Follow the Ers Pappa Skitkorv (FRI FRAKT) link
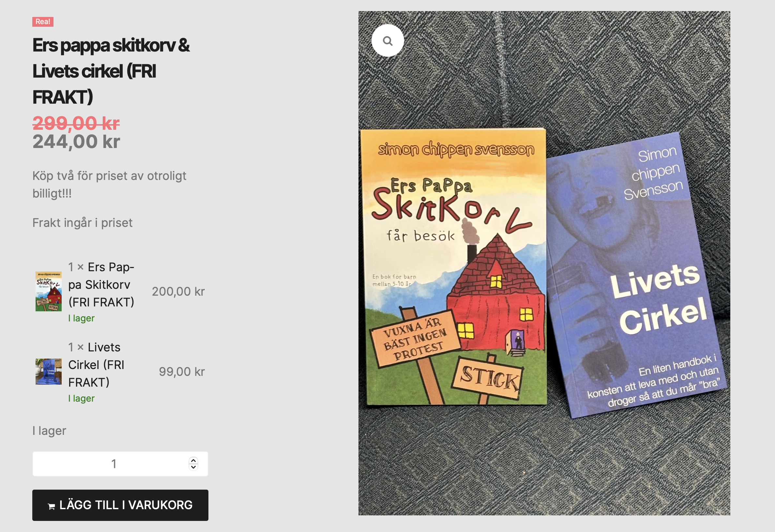This screenshot has height=532, width=775. click(x=102, y=285)
